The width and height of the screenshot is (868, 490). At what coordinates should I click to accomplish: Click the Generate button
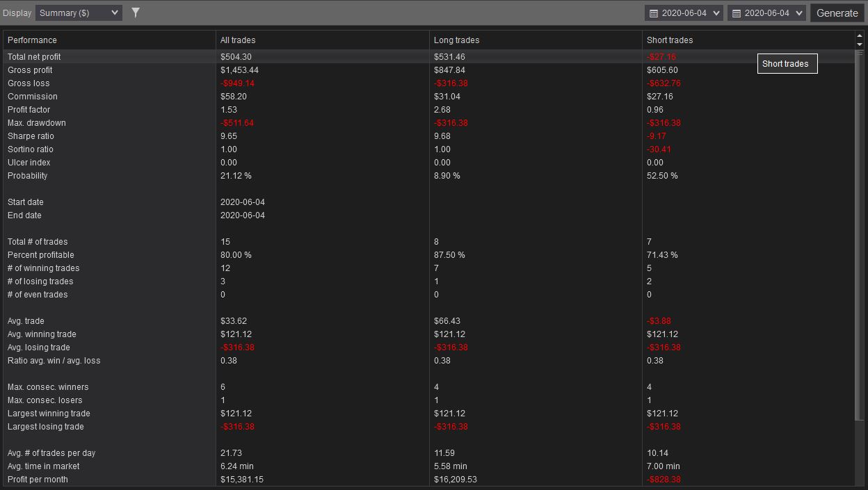coord(837,13)
